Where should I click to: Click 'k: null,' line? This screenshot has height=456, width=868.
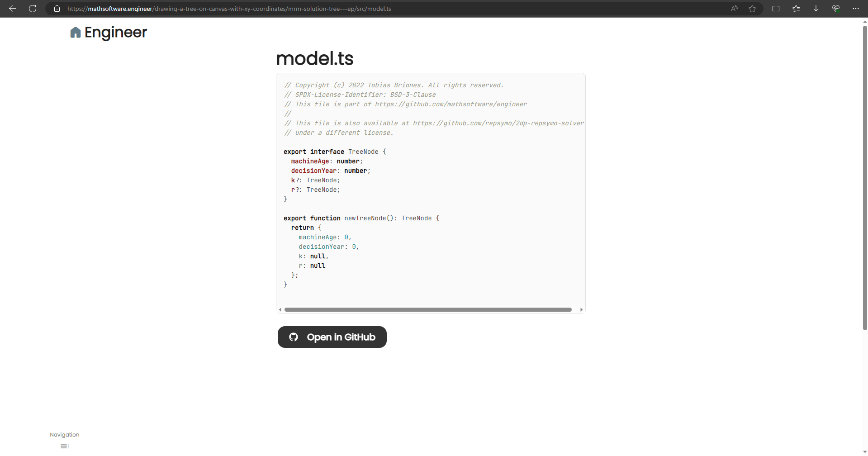click(313, 256)
